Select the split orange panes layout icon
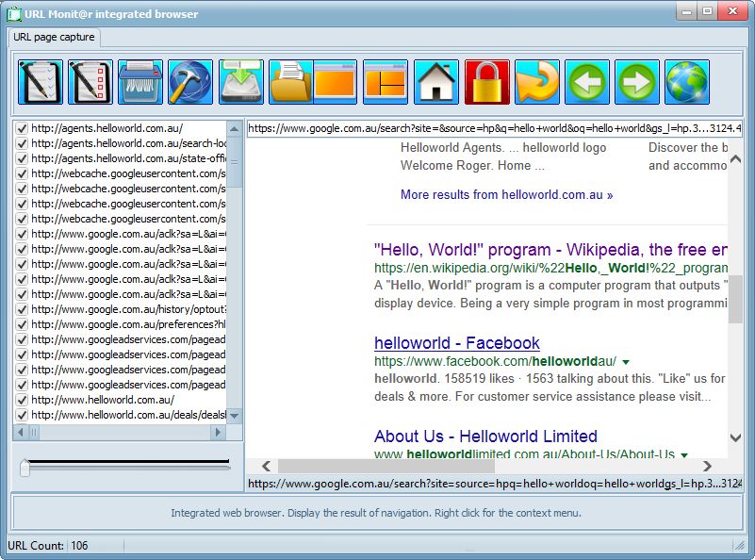The image size is (755, 560). pos(386,82)
